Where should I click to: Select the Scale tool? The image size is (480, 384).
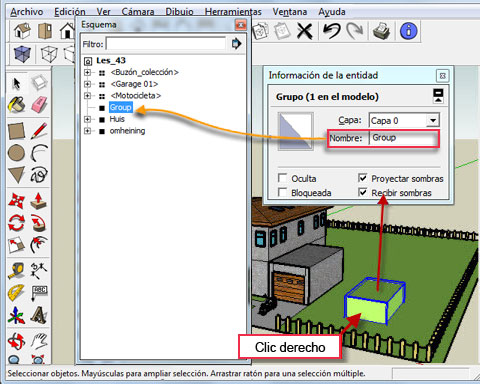click(x=16, y=245)
